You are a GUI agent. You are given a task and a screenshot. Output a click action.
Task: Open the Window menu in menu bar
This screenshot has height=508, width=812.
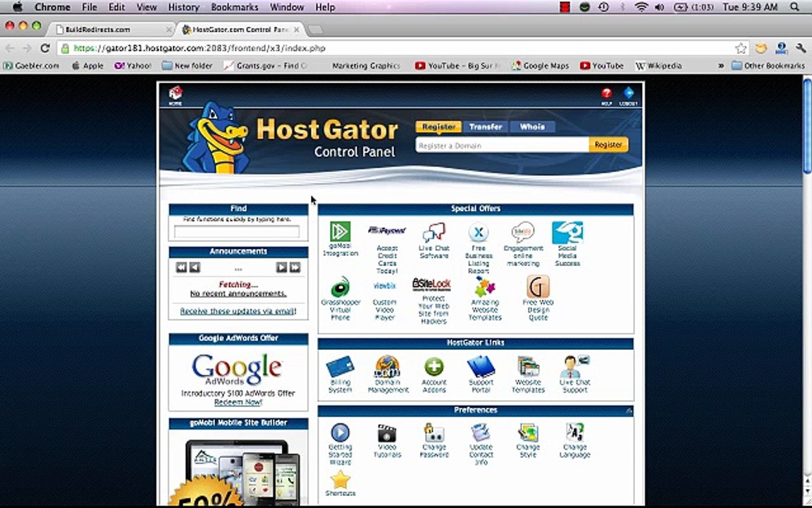287,7
